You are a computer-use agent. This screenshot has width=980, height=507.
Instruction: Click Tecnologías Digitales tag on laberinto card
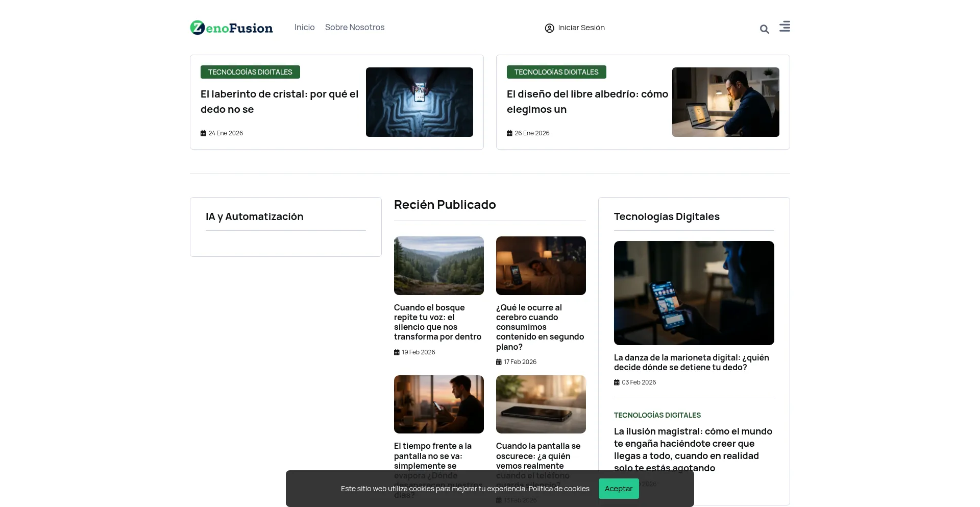[250, 72]
